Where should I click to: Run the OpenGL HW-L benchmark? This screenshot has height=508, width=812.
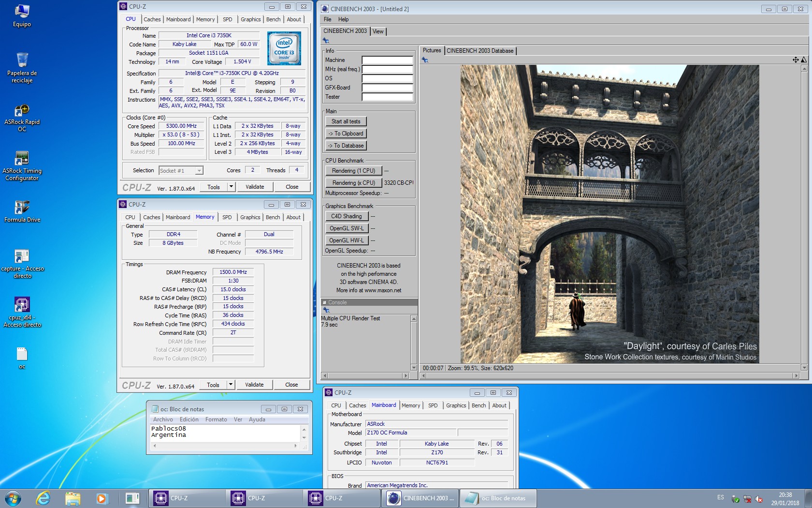347,240
